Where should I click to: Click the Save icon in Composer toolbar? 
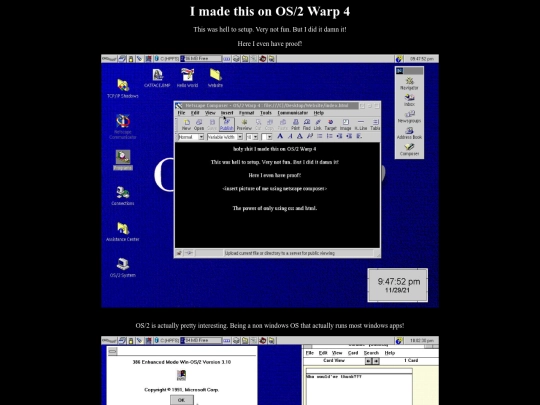(x=212, y=125)
